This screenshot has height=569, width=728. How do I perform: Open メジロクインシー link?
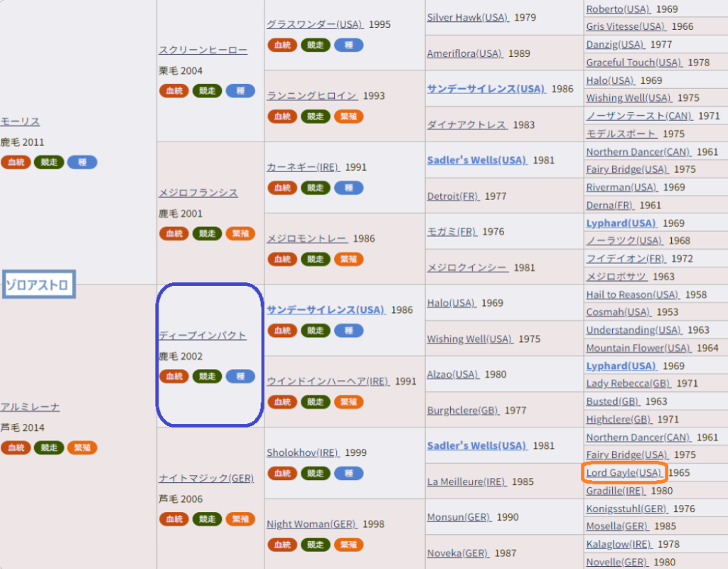coord(468,268)
